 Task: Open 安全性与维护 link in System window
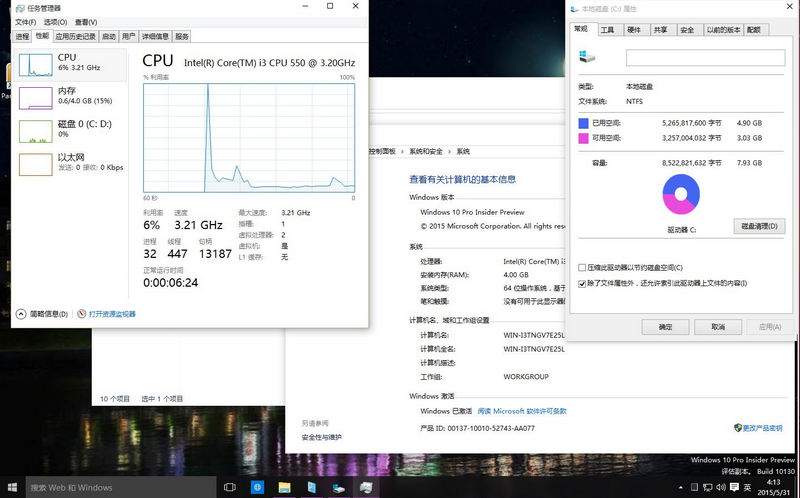tap(321, 437)
